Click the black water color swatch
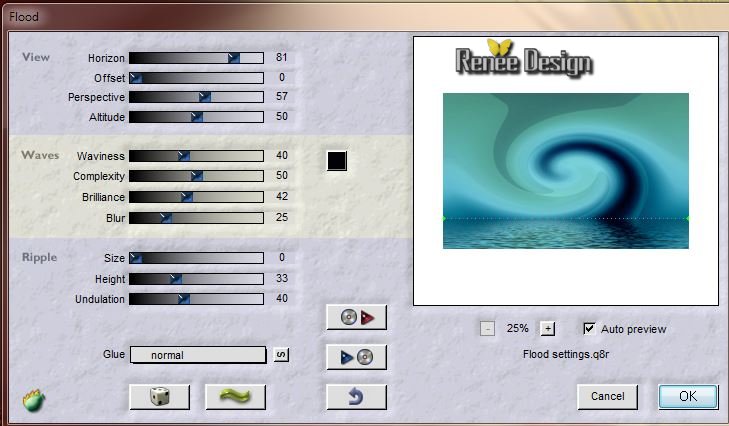729x426 pixels. click(337, 161)
